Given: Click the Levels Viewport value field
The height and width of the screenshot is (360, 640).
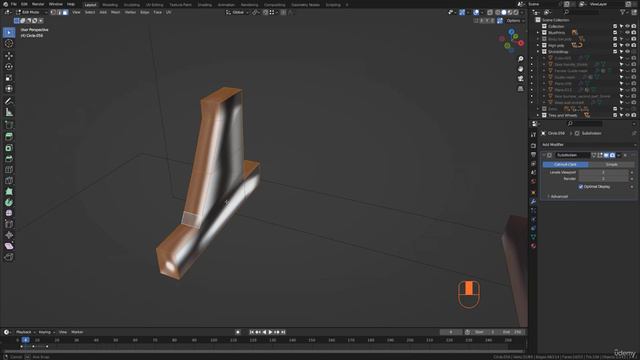Looking at the screenshot, I should [603, 172].
